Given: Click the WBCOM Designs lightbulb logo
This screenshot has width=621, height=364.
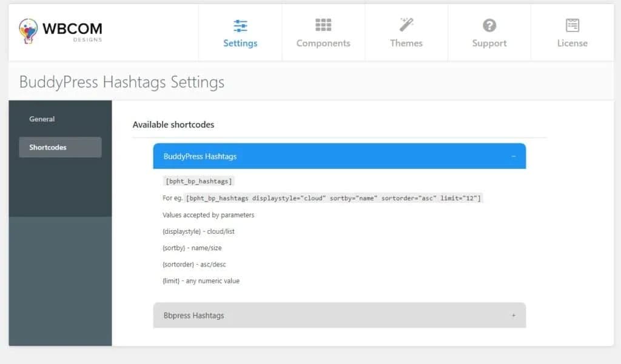Looking at the screenshot, I should pos(29,31).
